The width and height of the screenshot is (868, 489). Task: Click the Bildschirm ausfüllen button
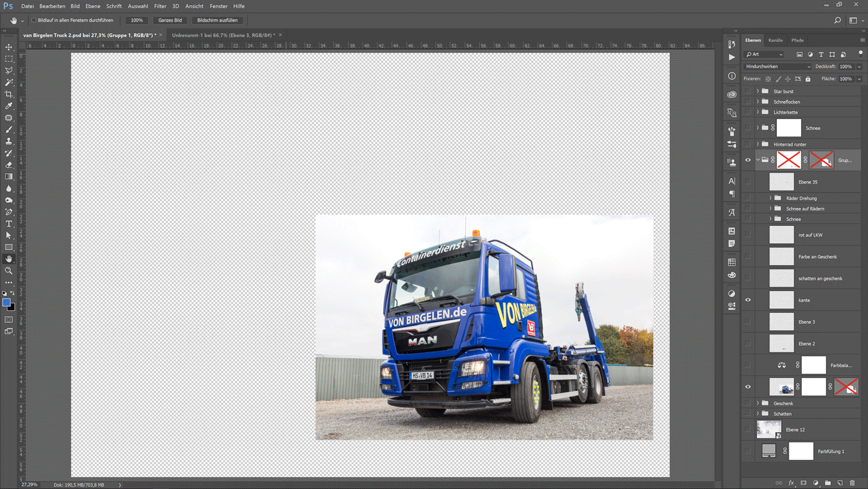point(218,20)
